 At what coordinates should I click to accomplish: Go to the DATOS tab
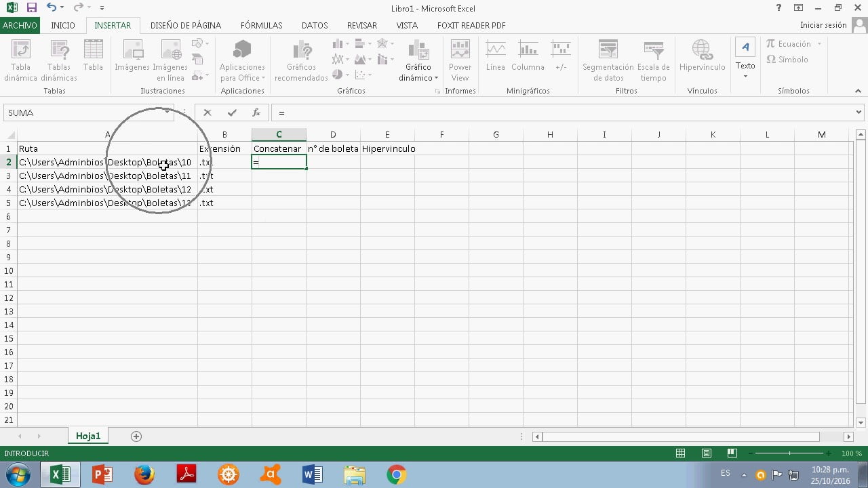(315, 26)
